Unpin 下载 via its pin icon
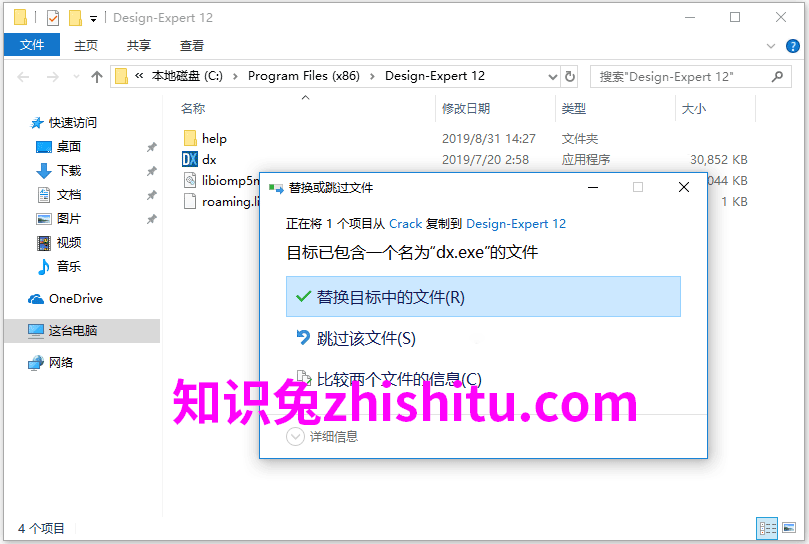Image resolution: width=809 pixels, height=544 pixels. pos(151,171)
